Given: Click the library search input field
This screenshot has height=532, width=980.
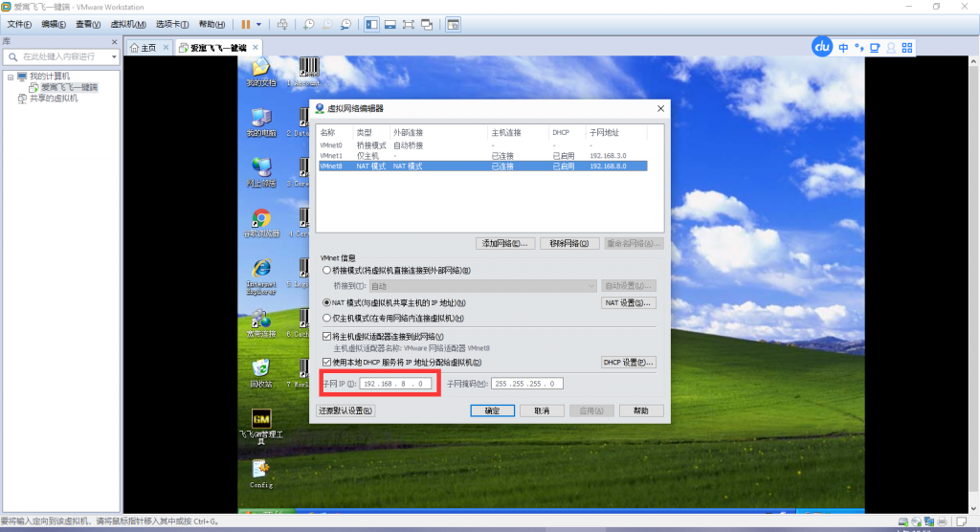Looking at the screenshot, I should [60, 56].
